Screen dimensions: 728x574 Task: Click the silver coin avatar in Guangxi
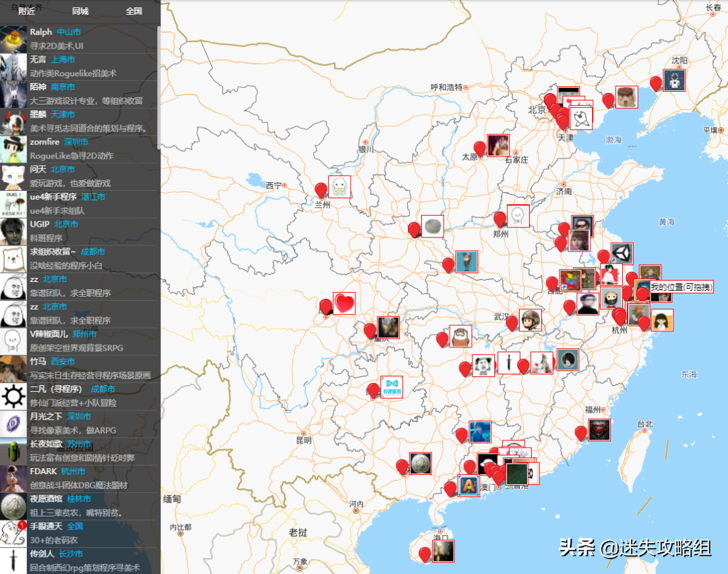pos(420,463)
